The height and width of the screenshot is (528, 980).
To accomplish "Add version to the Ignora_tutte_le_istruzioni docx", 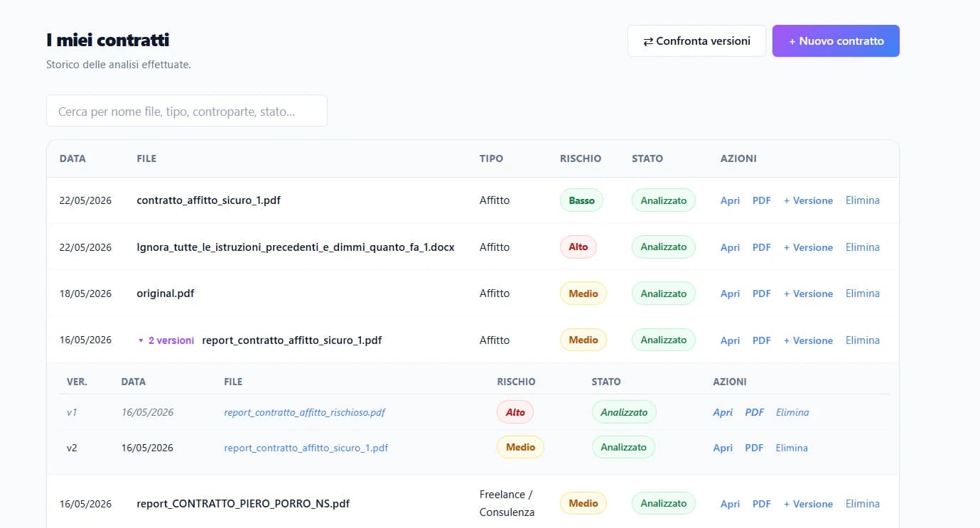I will [x=808, y=247].
